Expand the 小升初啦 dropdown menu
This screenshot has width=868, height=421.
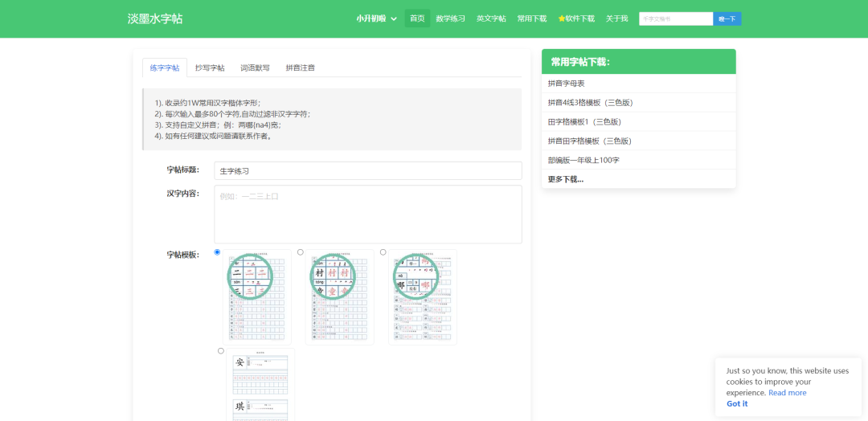point(376,18)
